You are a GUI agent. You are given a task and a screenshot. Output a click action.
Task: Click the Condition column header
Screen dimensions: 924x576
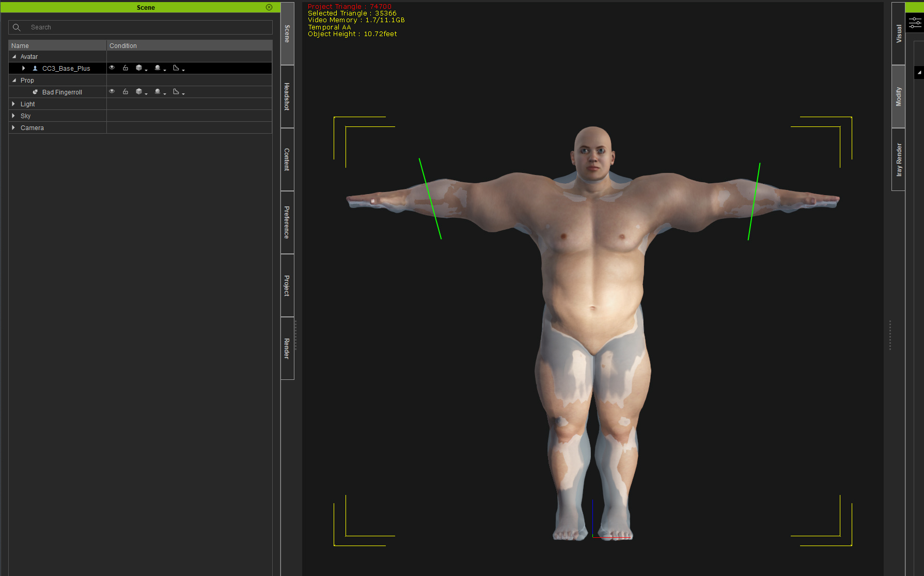point(190,45)
